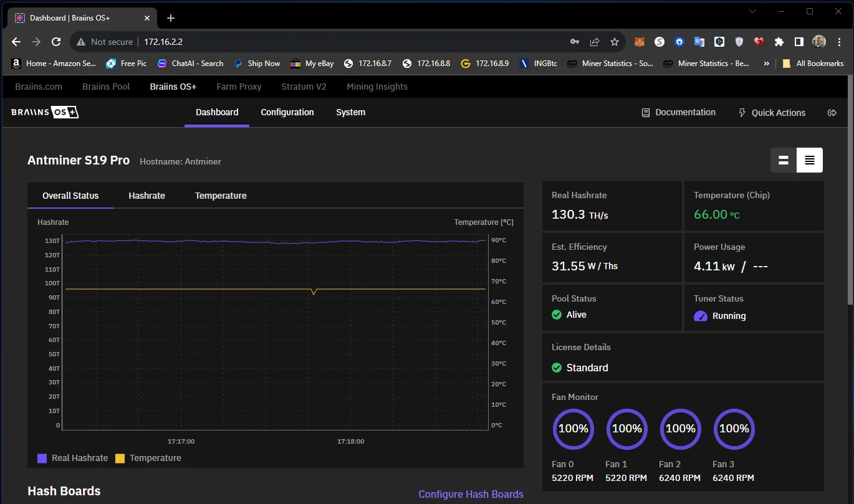
Task: Switch to compact list view icon
Action: pos(809,160)
